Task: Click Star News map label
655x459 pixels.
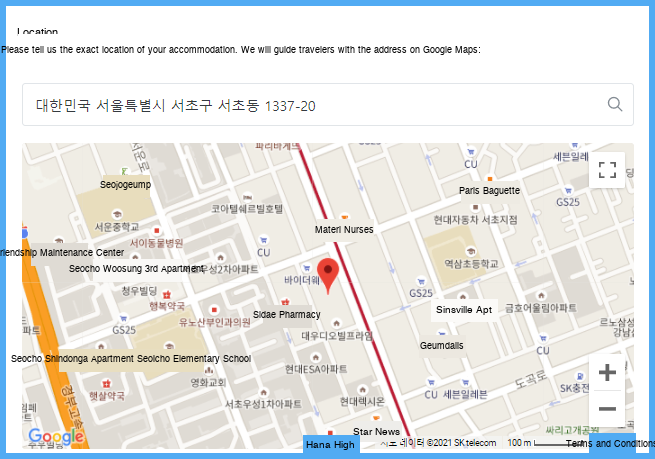Action: pos(376,431)
